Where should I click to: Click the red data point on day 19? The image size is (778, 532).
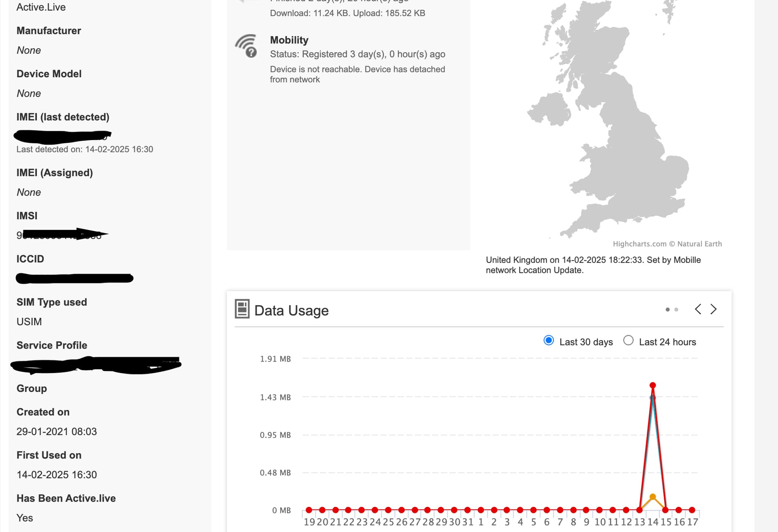(x=309, y=510)
